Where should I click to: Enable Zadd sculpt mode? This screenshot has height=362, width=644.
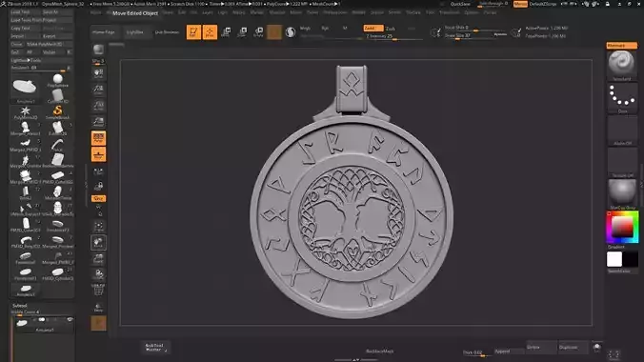pyautogui.click(x=372, y=28)
